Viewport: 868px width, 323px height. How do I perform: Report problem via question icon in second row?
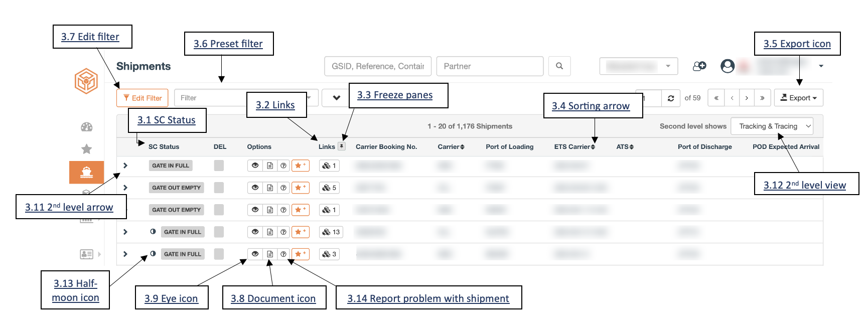(283, 188)
